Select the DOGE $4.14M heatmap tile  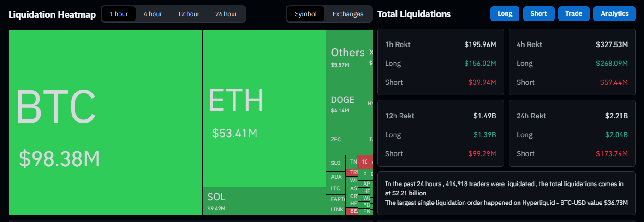tap(344, 104)
